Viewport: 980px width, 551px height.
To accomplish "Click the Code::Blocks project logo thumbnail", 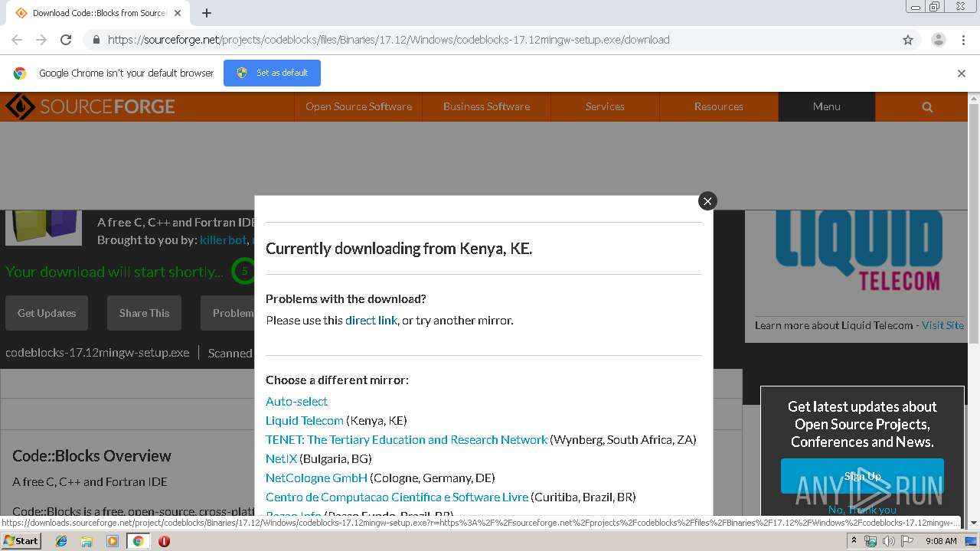I will click(x=44, y=227).
